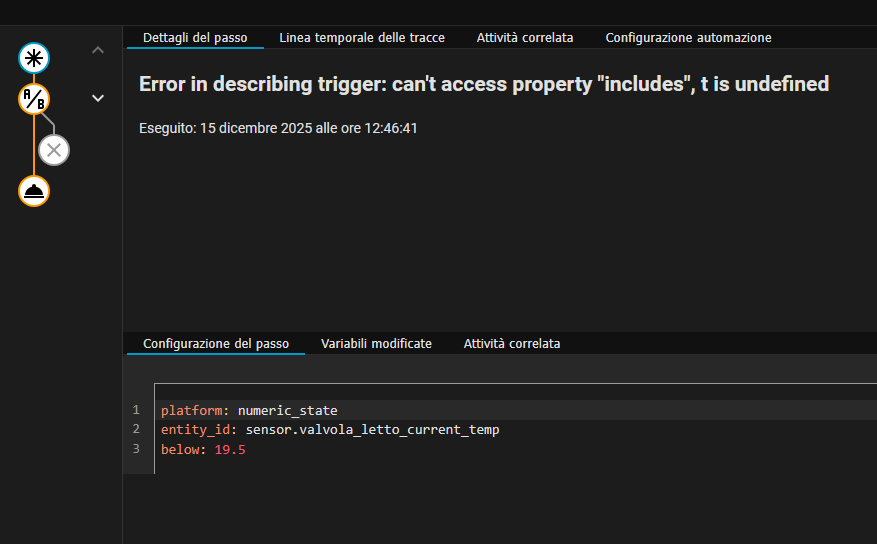Image resolution: width=877 pixels, height=544 pixels.
Task: Select the A/B choose node
Action: (34, 99)
